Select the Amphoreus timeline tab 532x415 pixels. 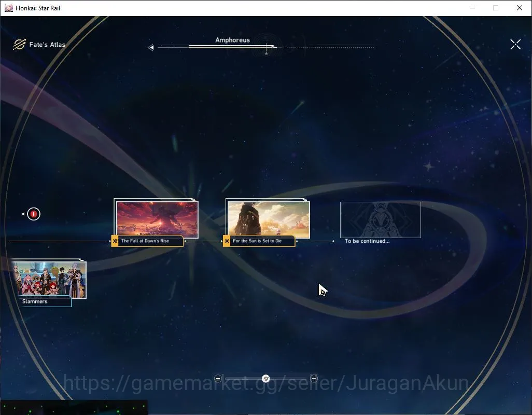click(x=232, y=40)
